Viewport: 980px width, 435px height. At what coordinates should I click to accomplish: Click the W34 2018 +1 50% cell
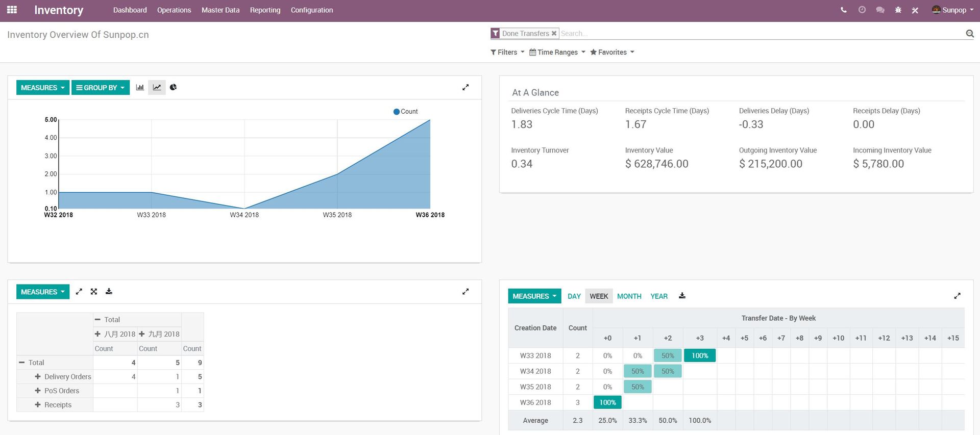tap(638, 371)
